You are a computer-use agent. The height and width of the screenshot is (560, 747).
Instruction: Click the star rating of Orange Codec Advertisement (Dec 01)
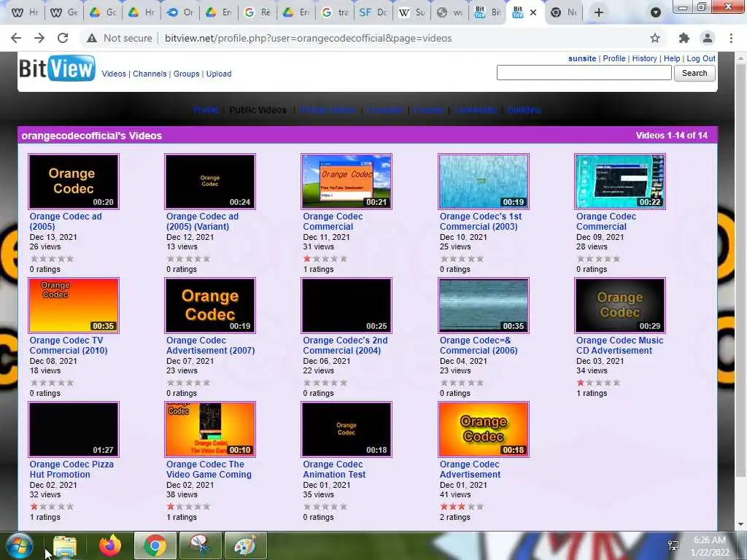pyautogui.click(x=462, y=507)
